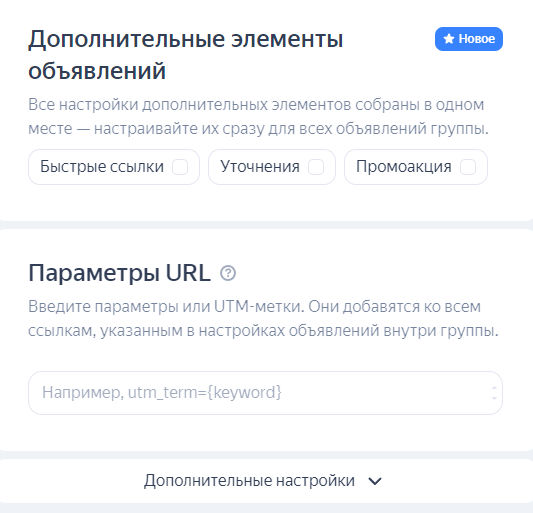Click the Дополнительные элементы объявлений heading

pos(186,54)
